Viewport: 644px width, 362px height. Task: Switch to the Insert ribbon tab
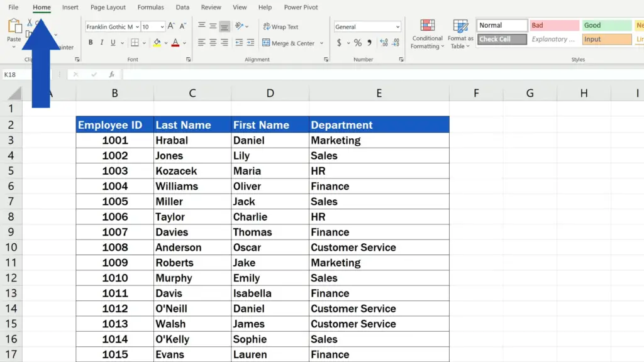[x=70, y=7]
